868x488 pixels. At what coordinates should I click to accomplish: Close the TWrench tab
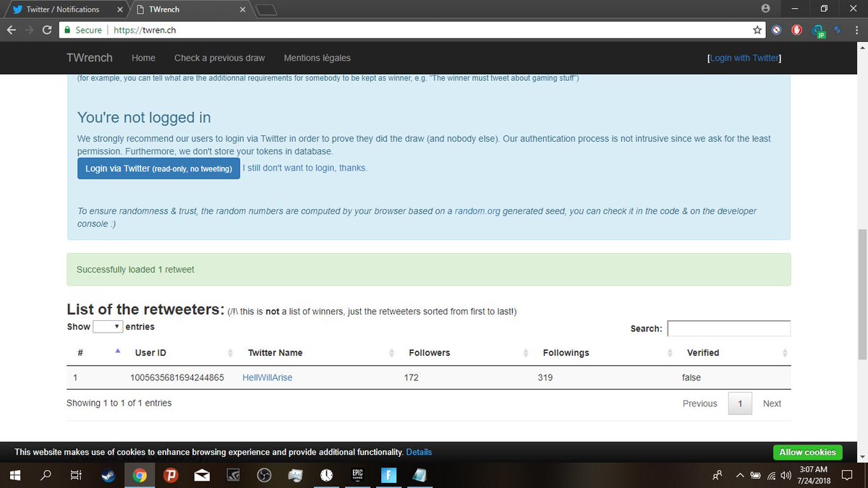242,9
